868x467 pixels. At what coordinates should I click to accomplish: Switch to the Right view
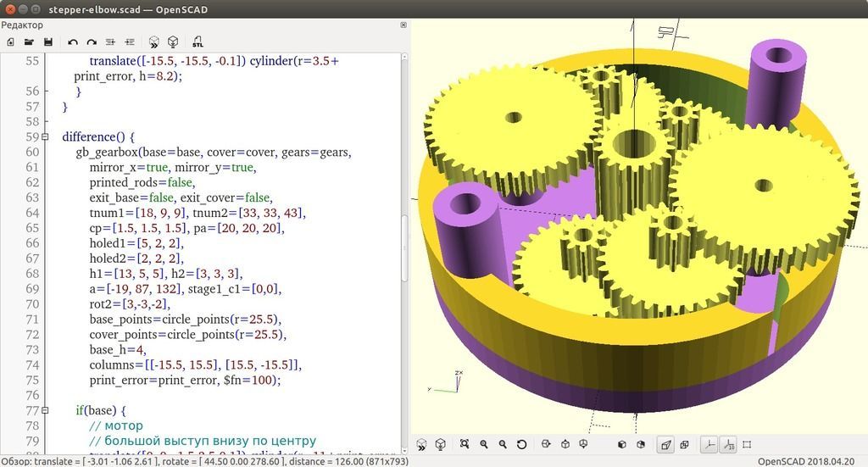coord(546,444)
